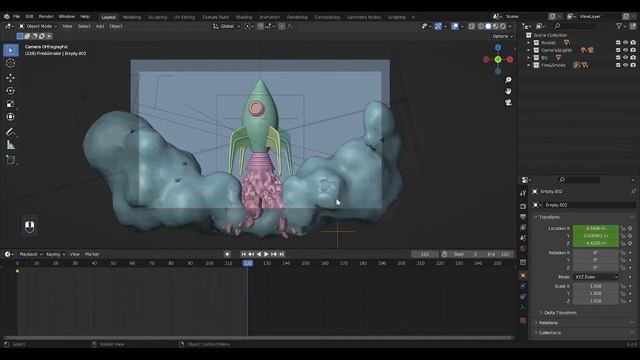640x360 pixels.
Task: Click the blue Z axis gizmo ball
Action: pos(498,48)
